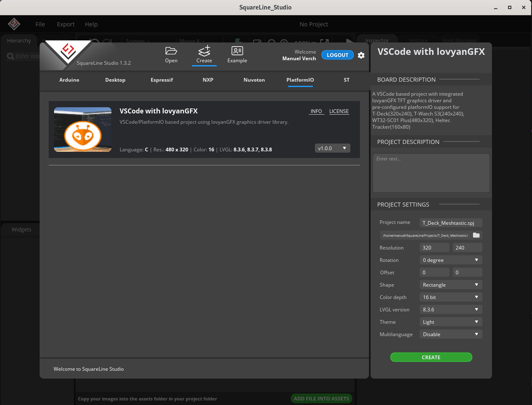The image size is (532, 405).
Task: Click the resolution height field 240
Action: coord(468,247)
